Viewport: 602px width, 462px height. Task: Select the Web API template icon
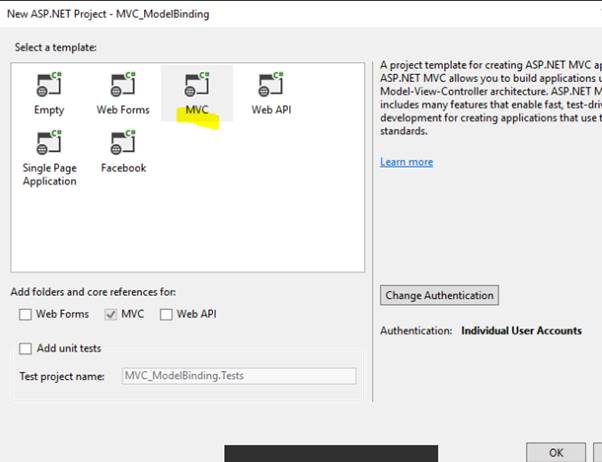[271, 84]
